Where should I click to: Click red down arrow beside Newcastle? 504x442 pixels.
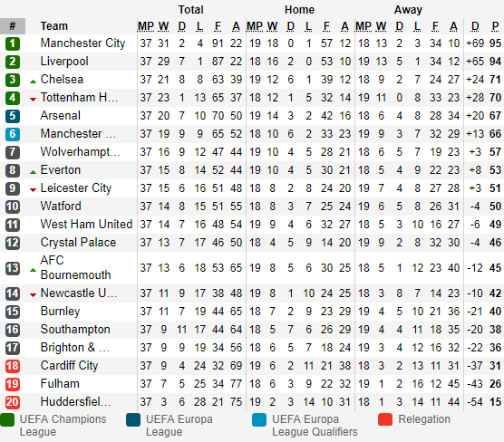click(x=33, y=294)
